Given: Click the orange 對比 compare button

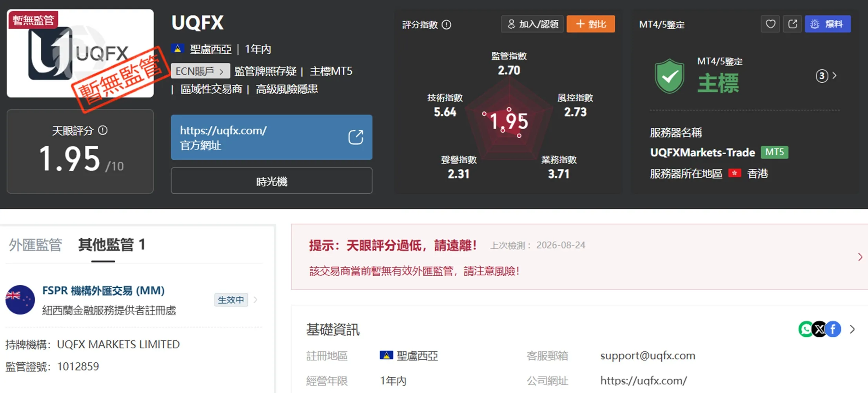Looking at the screenshot, I should click(x=590, y=24).
